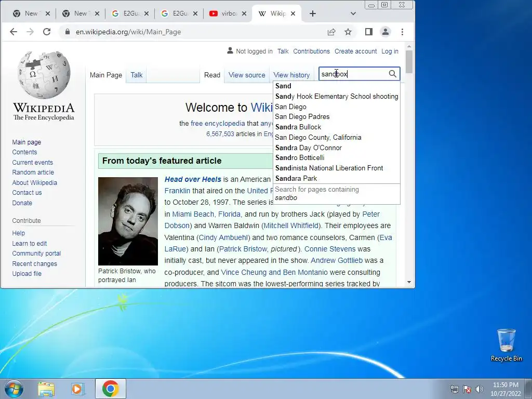532x399 pixels.
Task: Choose the Sandara Park suggestion
Action: (x=337, y=179)
